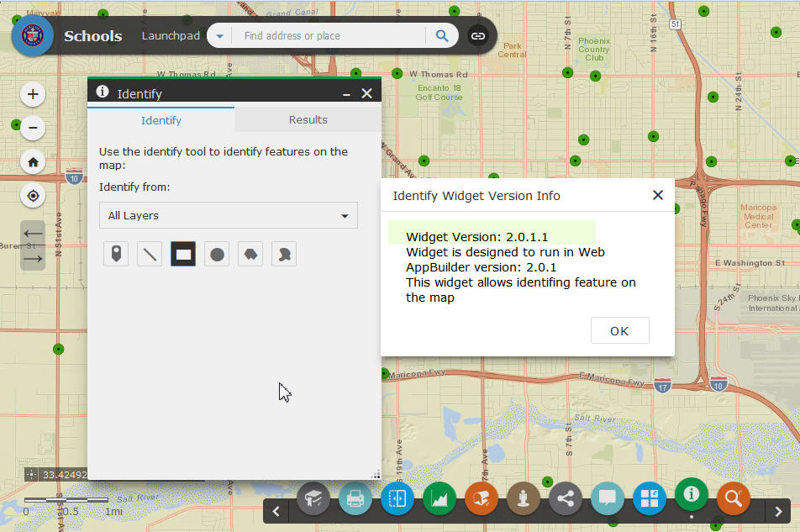This screenshot has width=800, height=532.
Task: Click the Schools app logo
Action: [x=33, y=35]
